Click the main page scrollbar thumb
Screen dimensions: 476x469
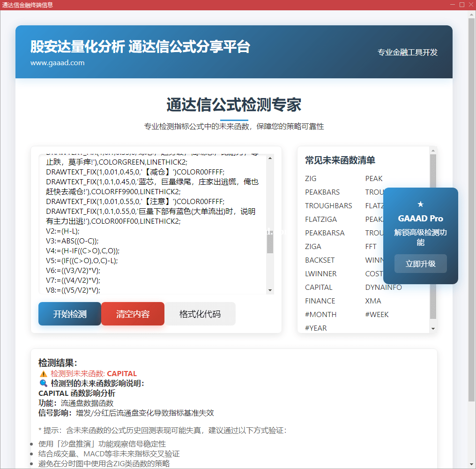pos(471,210)
